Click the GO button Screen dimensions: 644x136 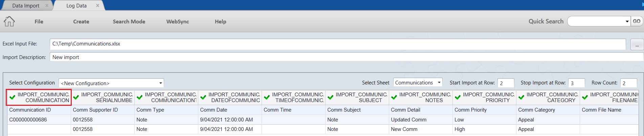pyautogui.click(x=637, y=21)
